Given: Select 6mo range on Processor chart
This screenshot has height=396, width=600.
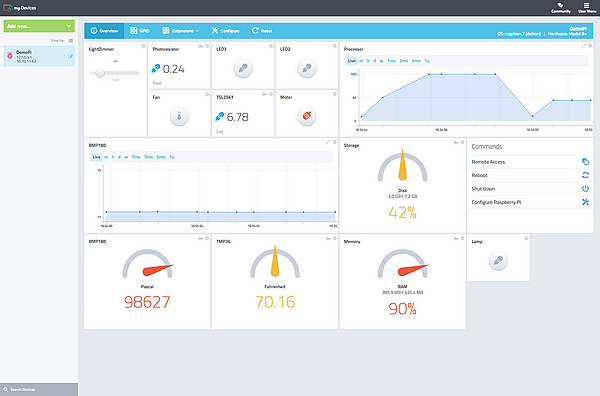Looking at the screenshot, I should [416, 60].
